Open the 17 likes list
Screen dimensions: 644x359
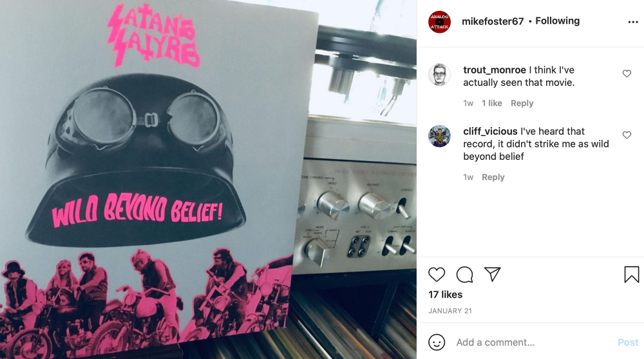[x=445, y=295]
